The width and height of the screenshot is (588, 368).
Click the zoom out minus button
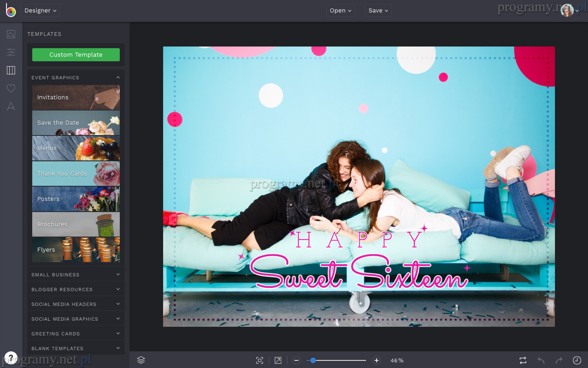click(297, 361)
